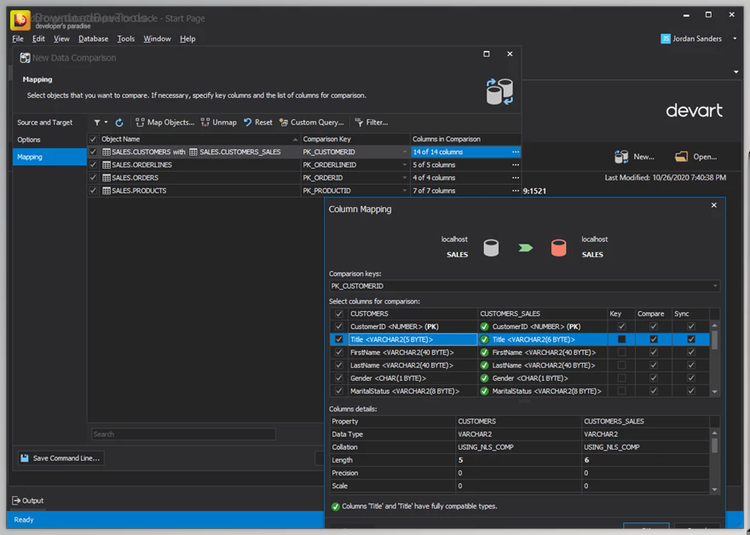Viewport: 750px width, 535px height.
Task: Uncheck the SALES.ORDERLINES checkbox
Action: pyautogui.click(x=93, y=165)
